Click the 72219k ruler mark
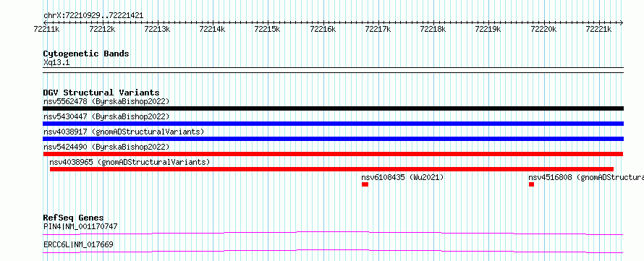The height and width of the screenshot is (261, 644). tap(488, 29)
